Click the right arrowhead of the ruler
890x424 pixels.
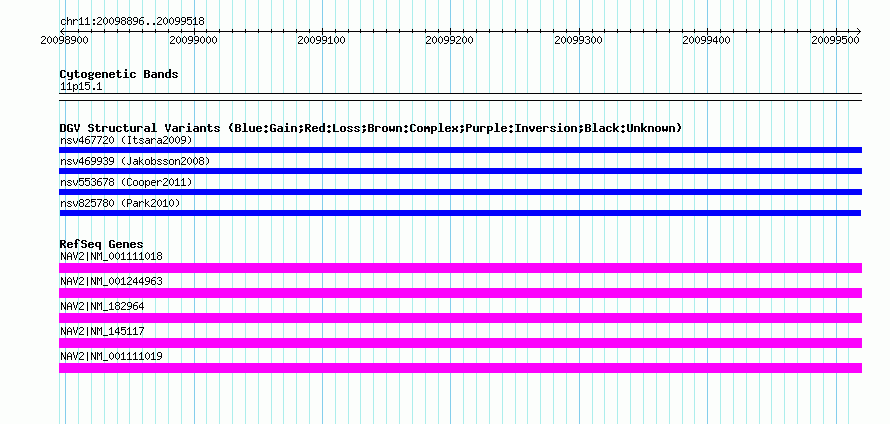pos(859,31)
